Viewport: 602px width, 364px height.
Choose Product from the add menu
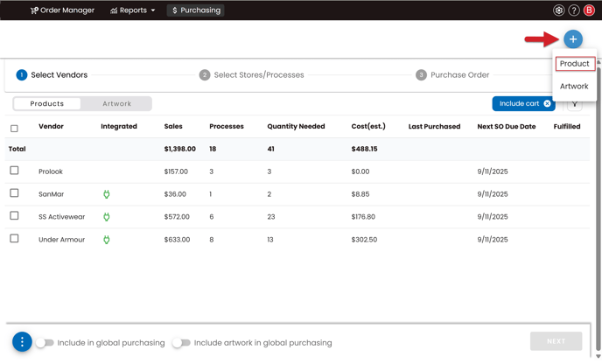574,64
